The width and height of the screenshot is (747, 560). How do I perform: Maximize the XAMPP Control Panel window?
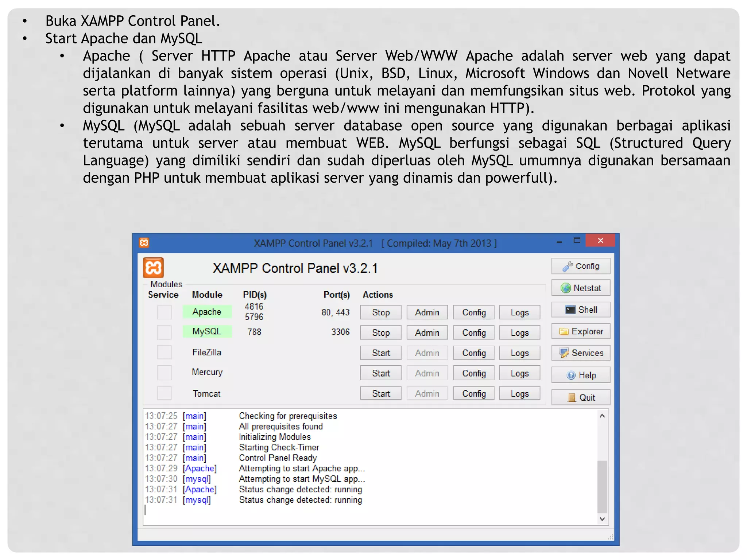pos(577,241)
